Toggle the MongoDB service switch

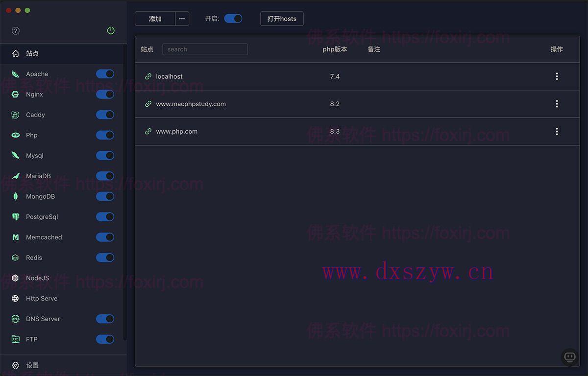click(x=105, y=196)
